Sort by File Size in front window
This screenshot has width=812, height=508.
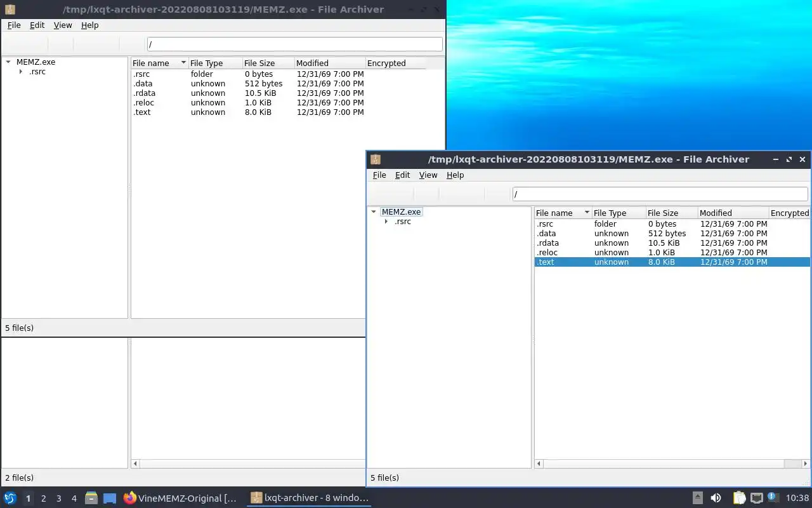(x=672, y=213)
